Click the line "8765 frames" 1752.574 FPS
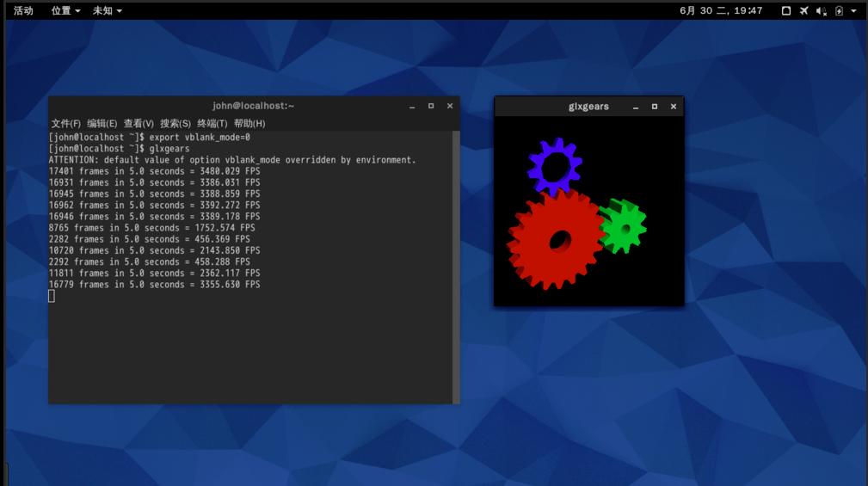868x486 pixels. (151, 227)
